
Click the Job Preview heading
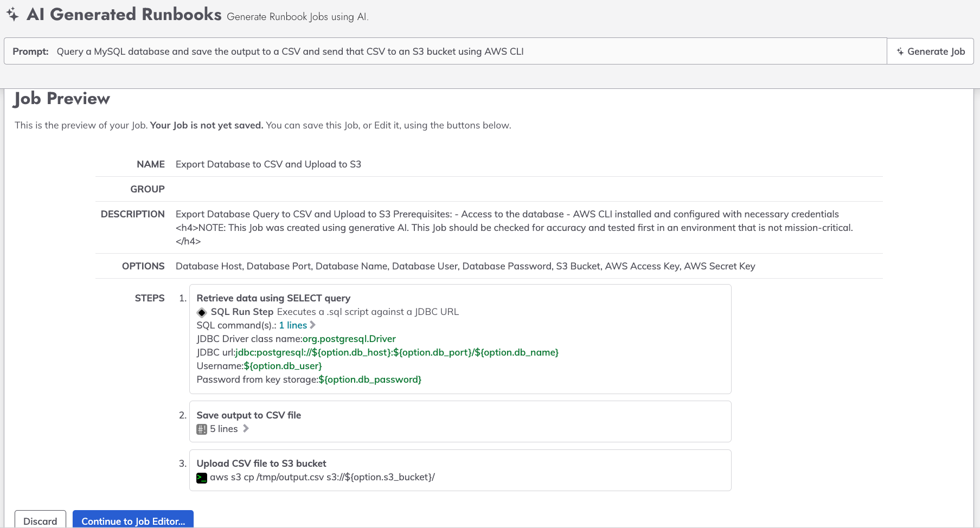click(62, 99)
